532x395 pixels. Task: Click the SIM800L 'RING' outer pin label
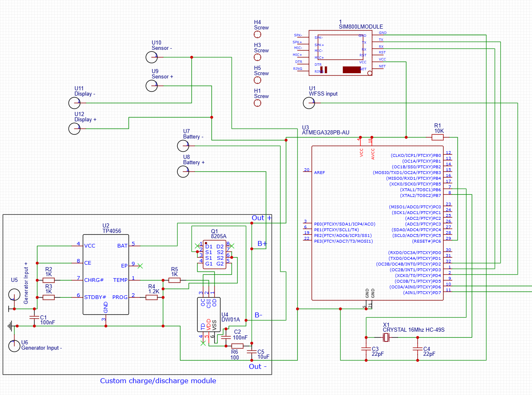pyautogui.click(x=297, y=69)
